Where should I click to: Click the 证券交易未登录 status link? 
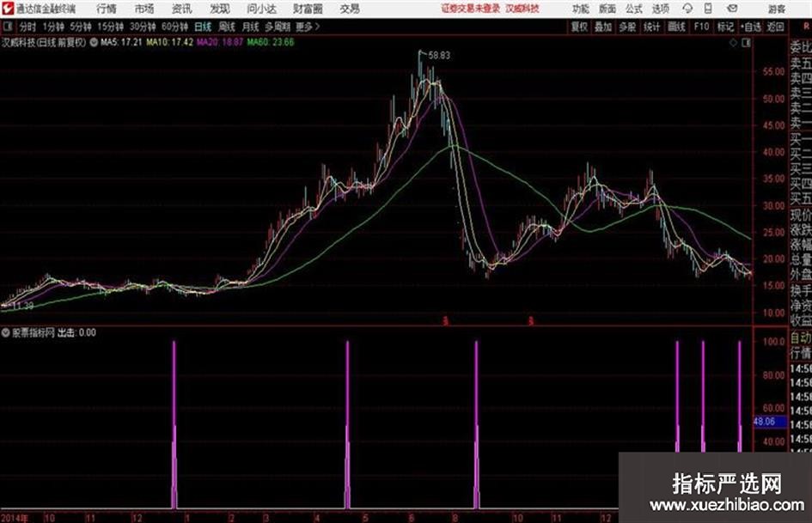tap(471, 9)
